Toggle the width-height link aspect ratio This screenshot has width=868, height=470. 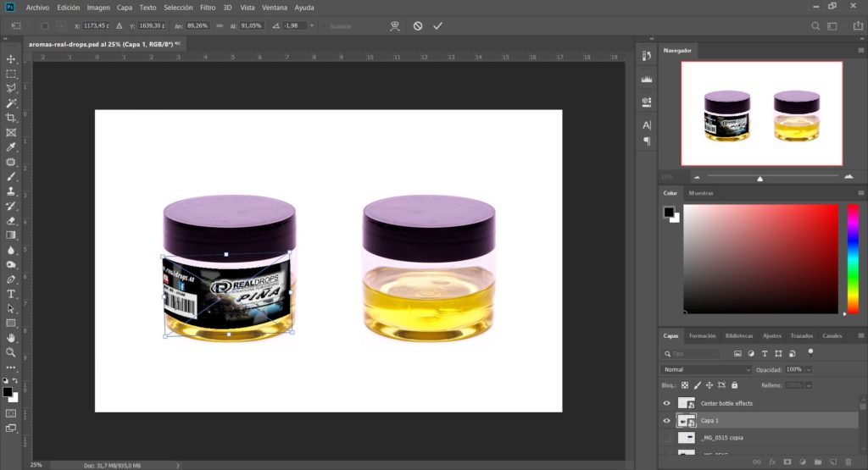click(x=220, y=26)
